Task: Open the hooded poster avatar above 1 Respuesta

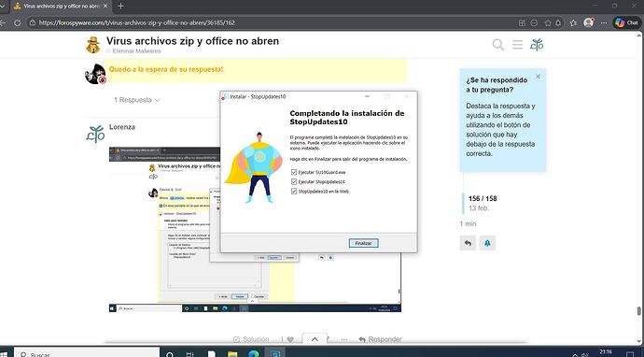Action: (x=96, y=74)
